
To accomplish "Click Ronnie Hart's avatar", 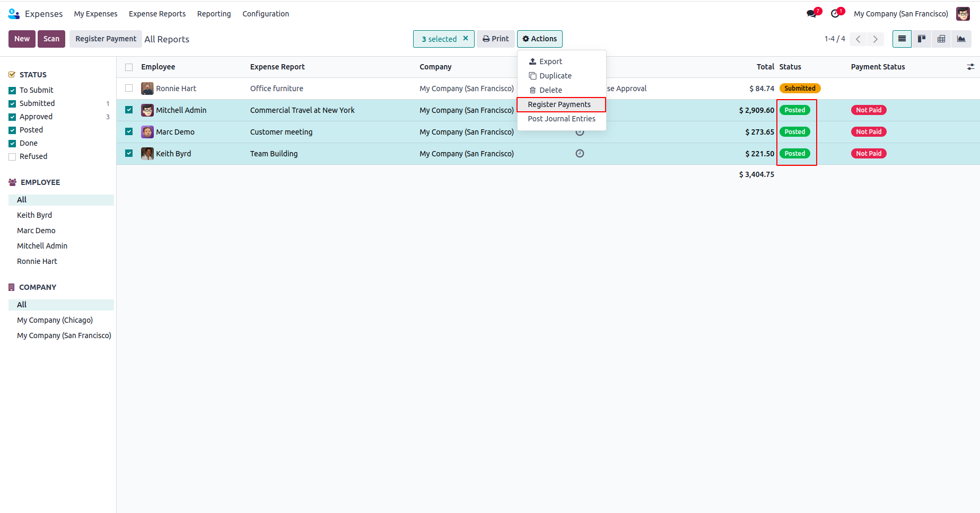I will coord(147,89).
